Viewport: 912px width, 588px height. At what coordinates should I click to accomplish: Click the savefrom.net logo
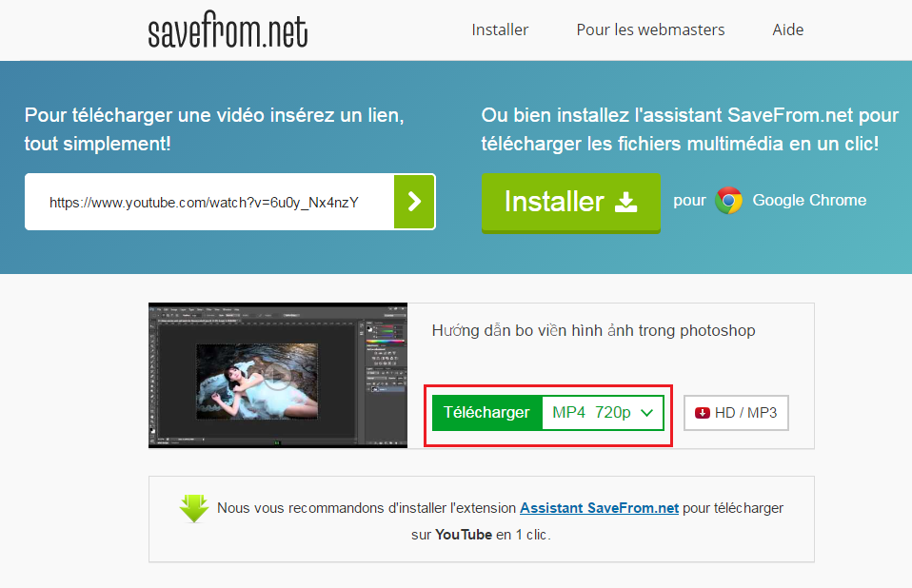click(x=228, y=31)
